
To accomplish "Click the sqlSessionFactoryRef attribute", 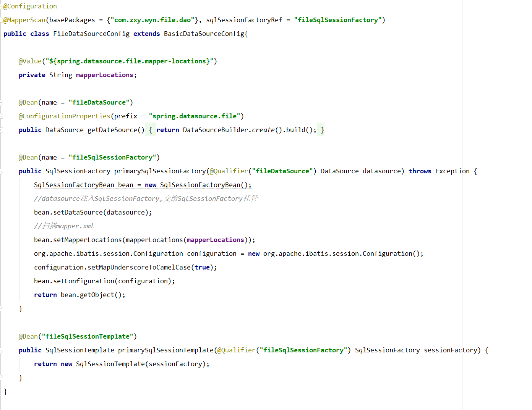I will (244, 20).
